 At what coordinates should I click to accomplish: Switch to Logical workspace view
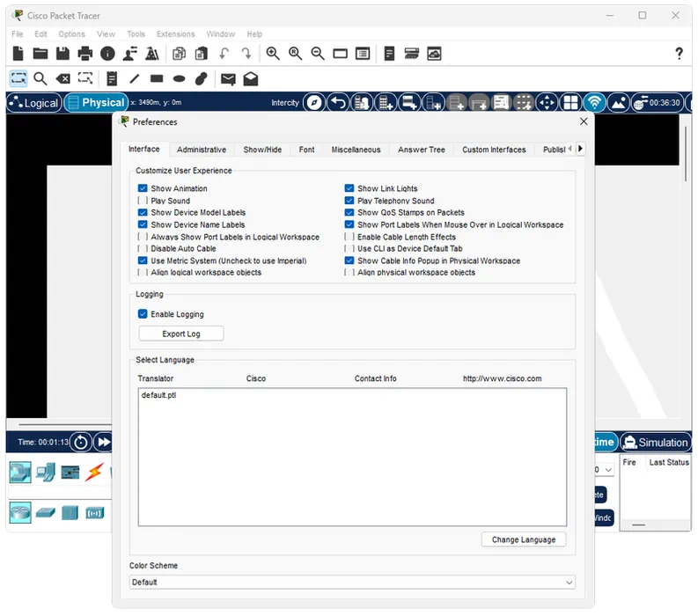34,103
